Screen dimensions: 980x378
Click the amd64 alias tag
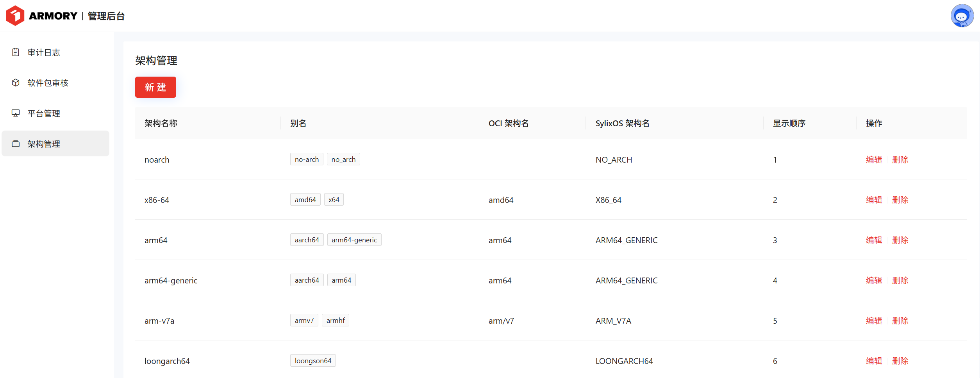[x=305, y=200]
